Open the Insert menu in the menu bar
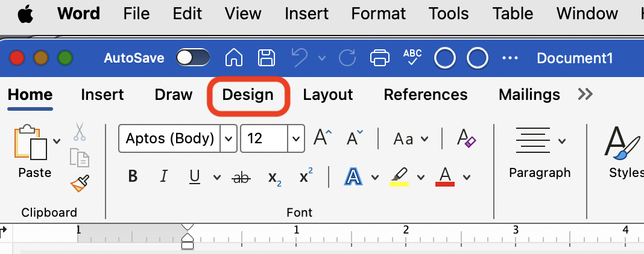 306,14
